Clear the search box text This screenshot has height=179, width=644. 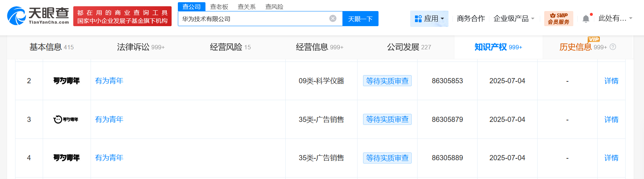332,18
